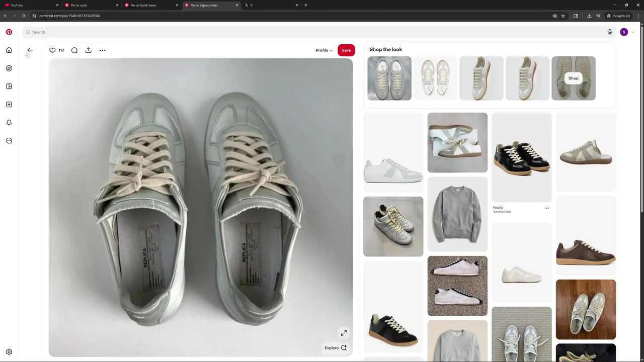The image size is (644, 362).
Task: Open the main Replica sneakers image
Action: tap(201, 208)
